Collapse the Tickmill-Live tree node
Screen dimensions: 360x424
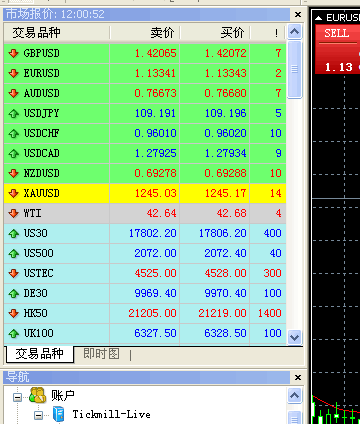click(x=39, y=415)
